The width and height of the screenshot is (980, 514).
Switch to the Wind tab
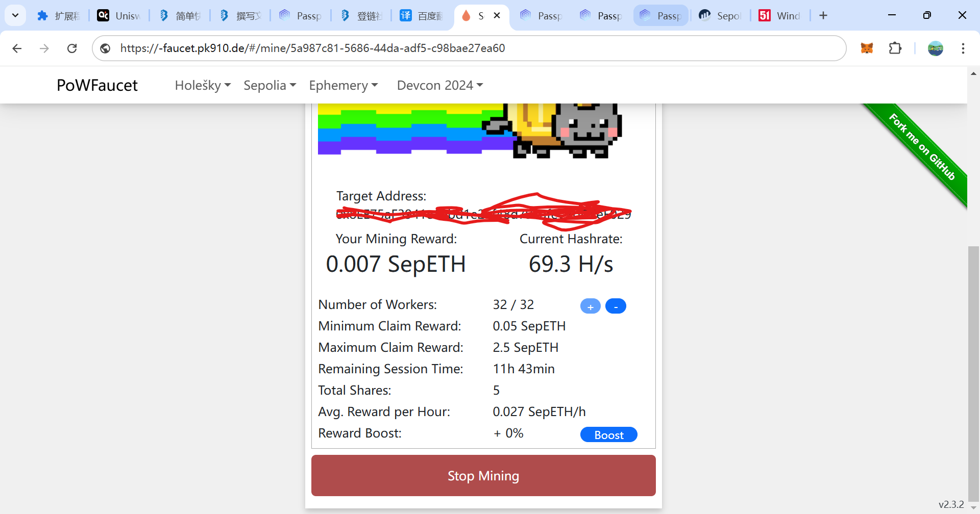click(x=780, y=16)
